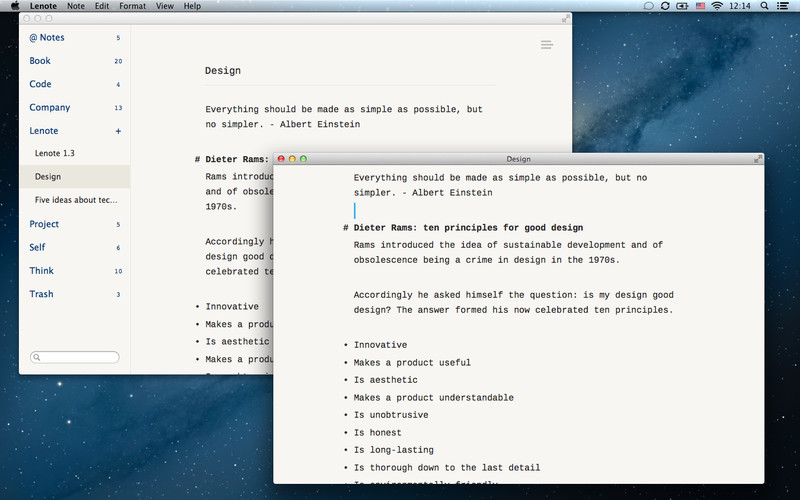Open Notification Center list icon
The height and width of the screenshot is (500, 800).
coord(782,6)
